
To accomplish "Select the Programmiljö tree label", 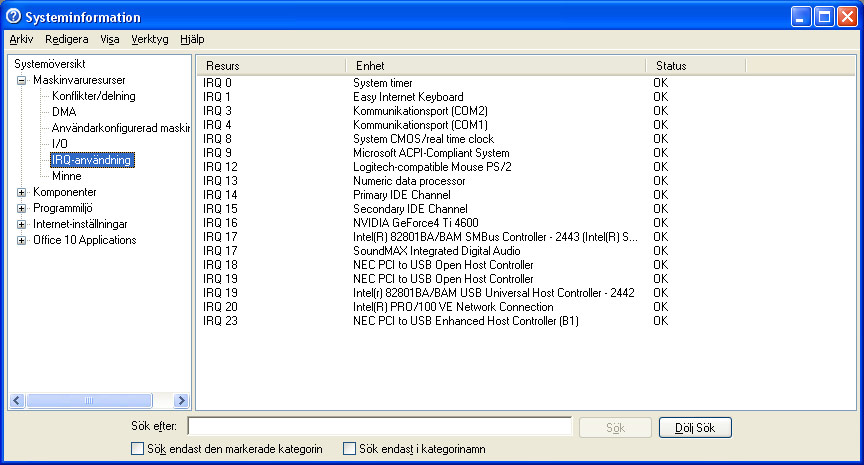I will click(63, 208).
